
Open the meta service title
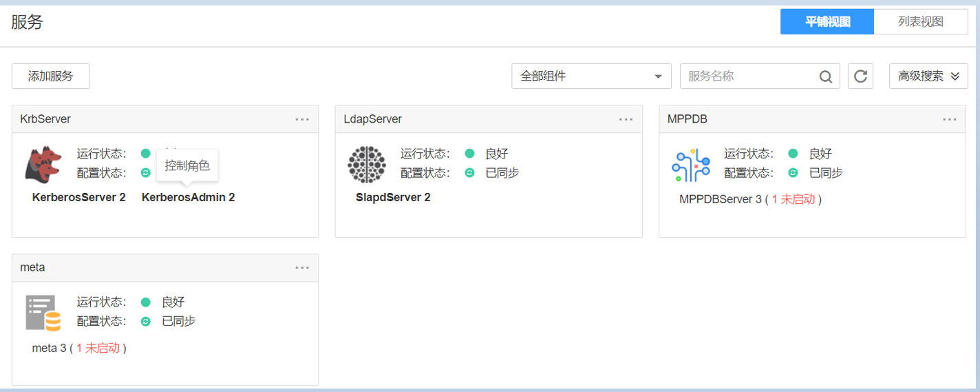[x=32, y=267]
